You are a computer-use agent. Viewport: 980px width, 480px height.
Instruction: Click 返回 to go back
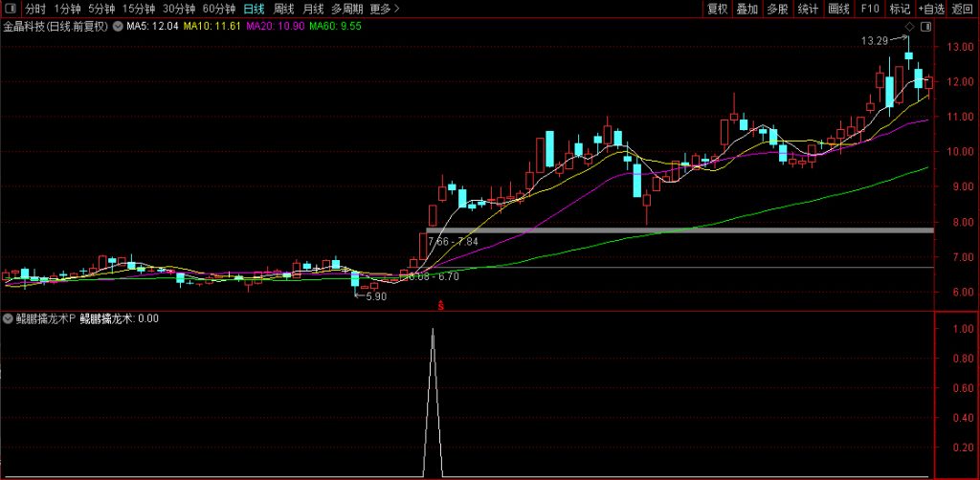pos(964,9)
